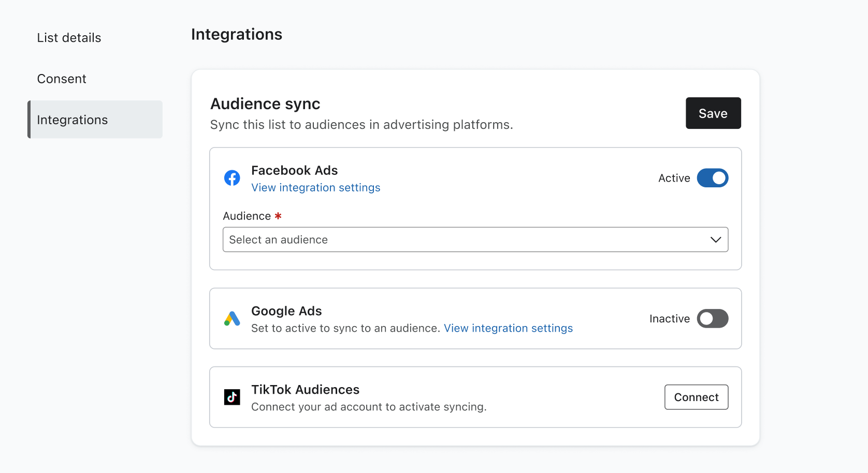Click the chevron arrow in the Audience field
Image resolution: width=868 pixels, height=473 pixels.
716,240
